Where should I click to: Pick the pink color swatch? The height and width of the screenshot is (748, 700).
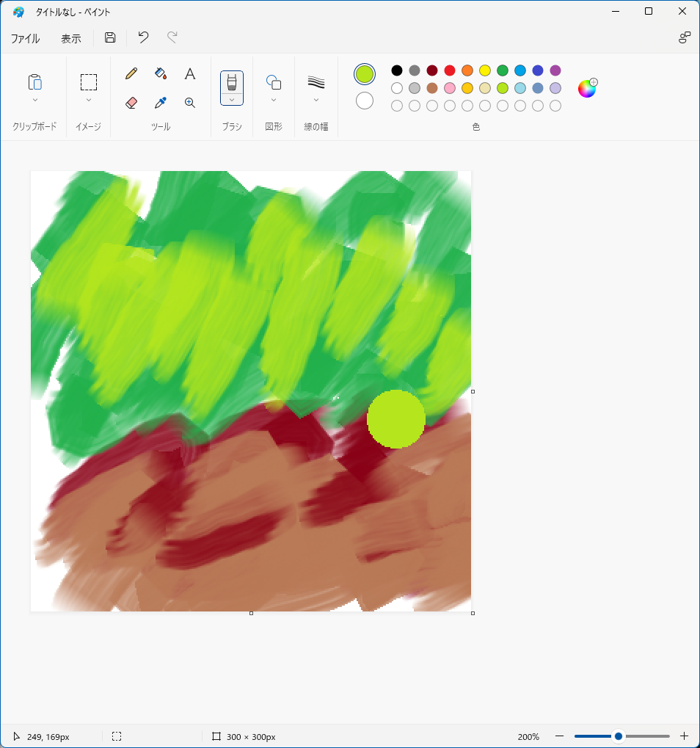(x=450, y=88)
